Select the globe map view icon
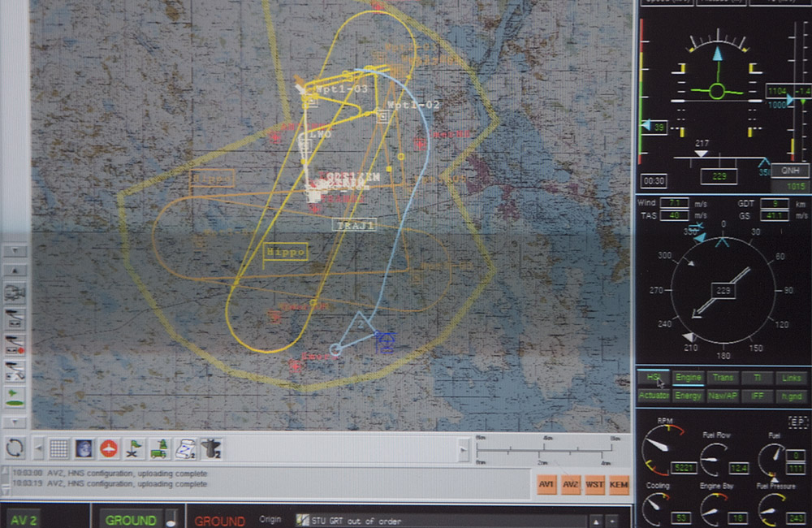The width and height of the screenshot is (812, 528). (x=84, y=448)
